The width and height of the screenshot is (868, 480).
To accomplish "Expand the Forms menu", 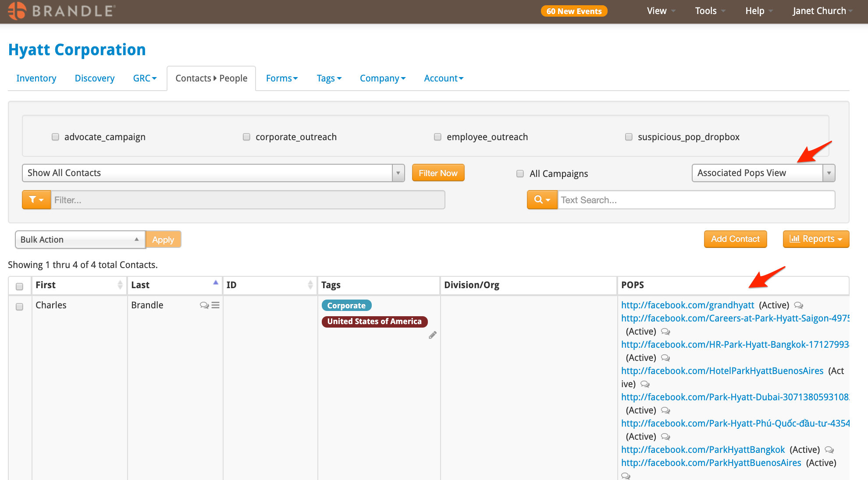I will tap(282, 78).
